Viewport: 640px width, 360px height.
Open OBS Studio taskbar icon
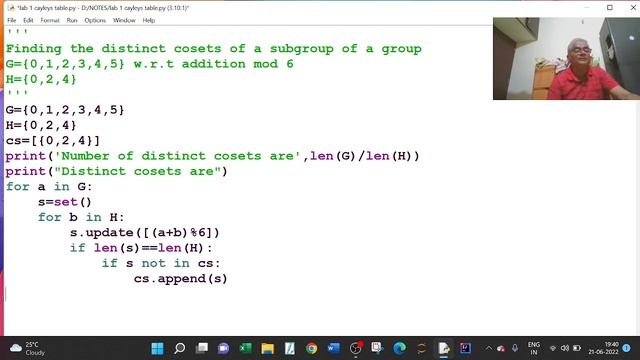pyautogui.click(x=356, y=348)
